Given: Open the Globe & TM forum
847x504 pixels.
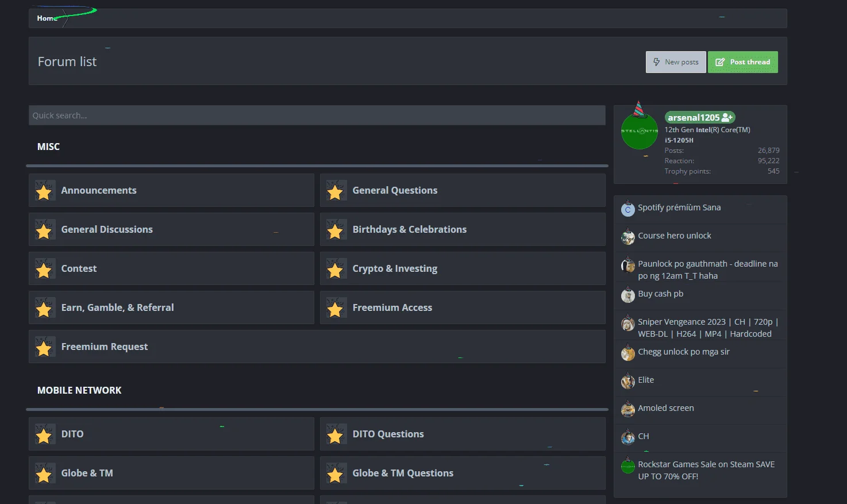Looking at the screenshot, I should pos(87,473).
